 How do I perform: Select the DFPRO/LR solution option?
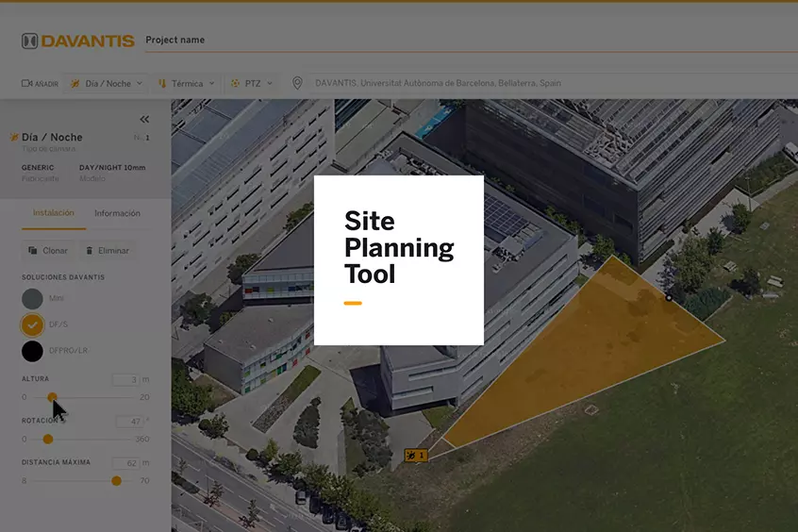click(33, 351)
